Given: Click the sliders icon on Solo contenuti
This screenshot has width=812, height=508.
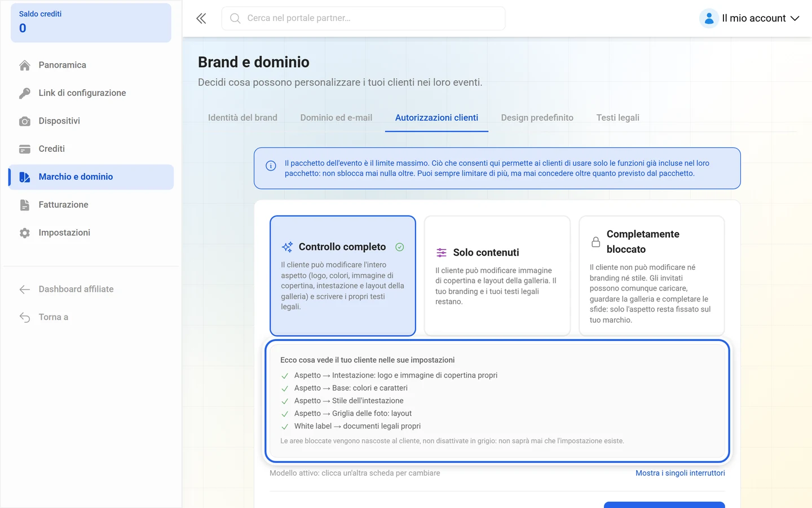Looking at the screenshot, I should coord(442,253).
